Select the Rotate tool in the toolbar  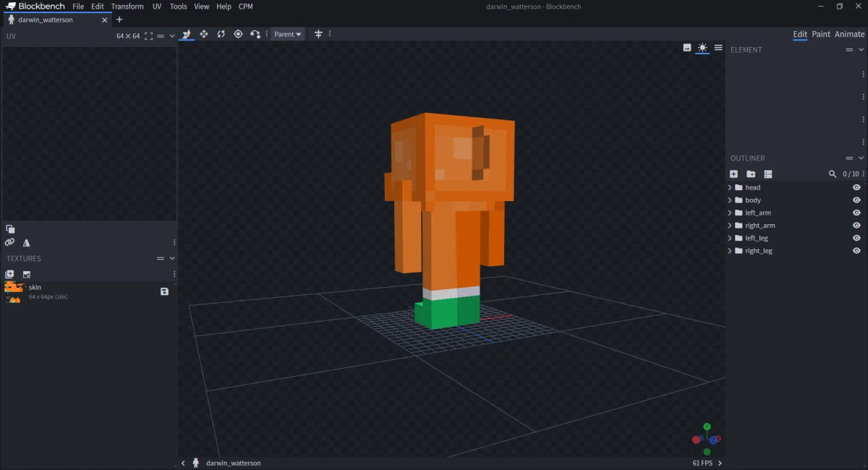pyautogui.click(x=221, y=34)
